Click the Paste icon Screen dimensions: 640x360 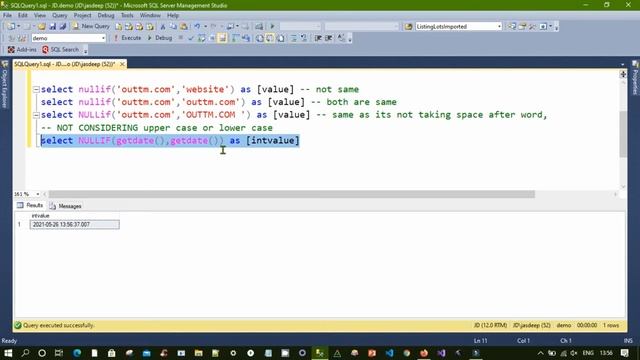(x=184, y=27)
